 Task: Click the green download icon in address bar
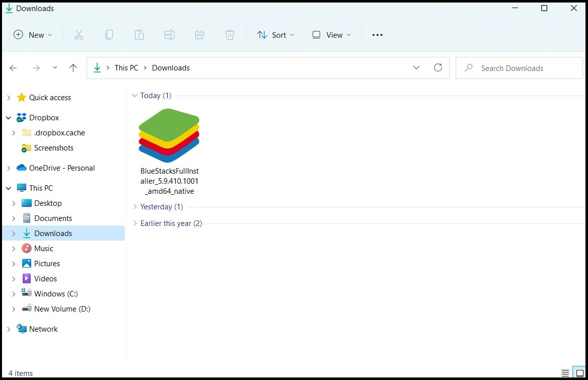pos(97,68)
